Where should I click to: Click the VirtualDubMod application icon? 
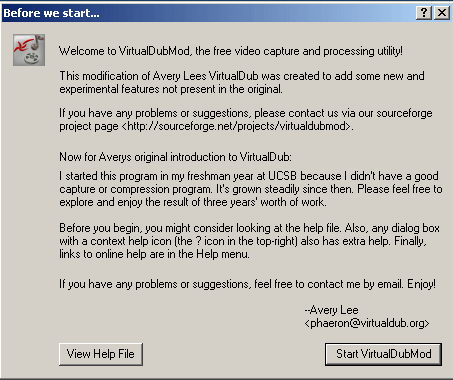click(x=29, y=50)
